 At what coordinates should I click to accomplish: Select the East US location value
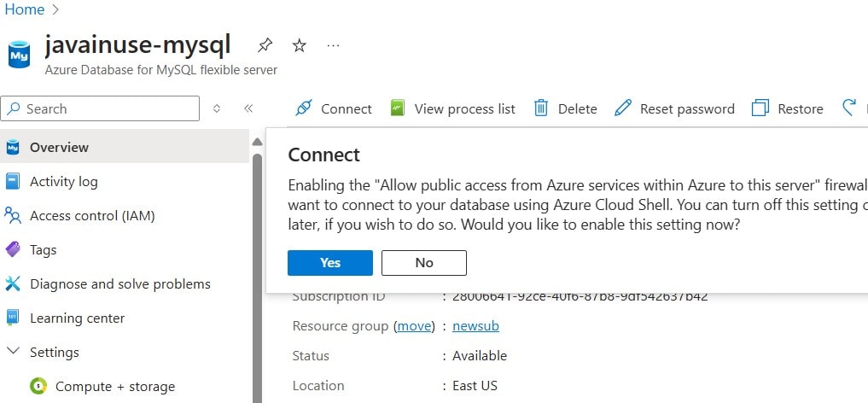point(475,386)
